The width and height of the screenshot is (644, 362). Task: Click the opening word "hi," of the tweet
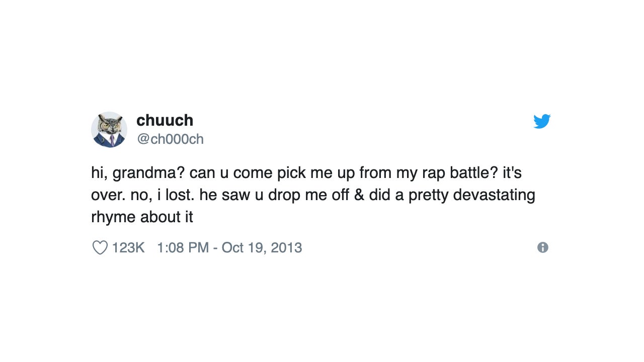pos(99,173)
